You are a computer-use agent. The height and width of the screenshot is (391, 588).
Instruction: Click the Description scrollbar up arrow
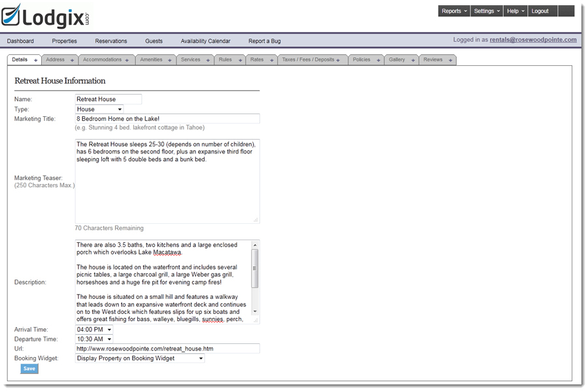[x=255, y=245]
